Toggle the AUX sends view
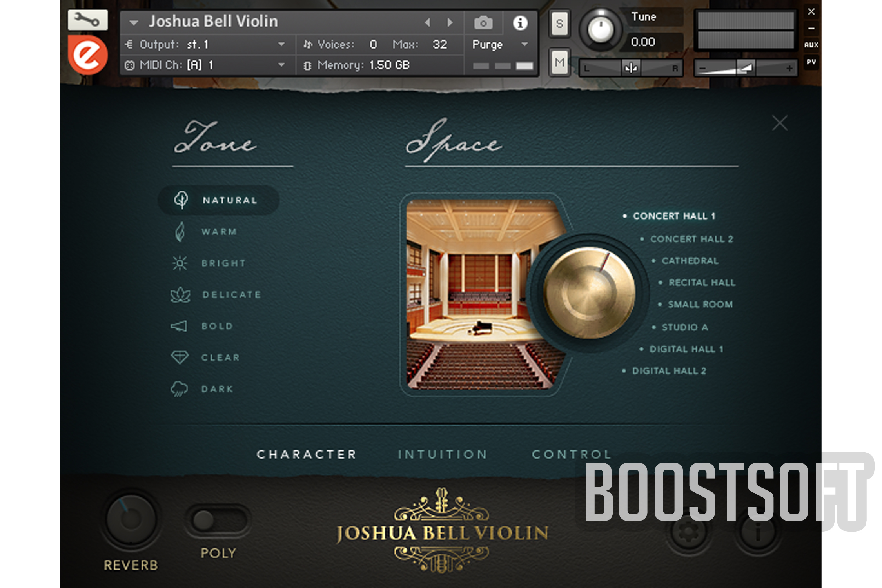This screenshot has width=882, height=588. coord(811,45)
